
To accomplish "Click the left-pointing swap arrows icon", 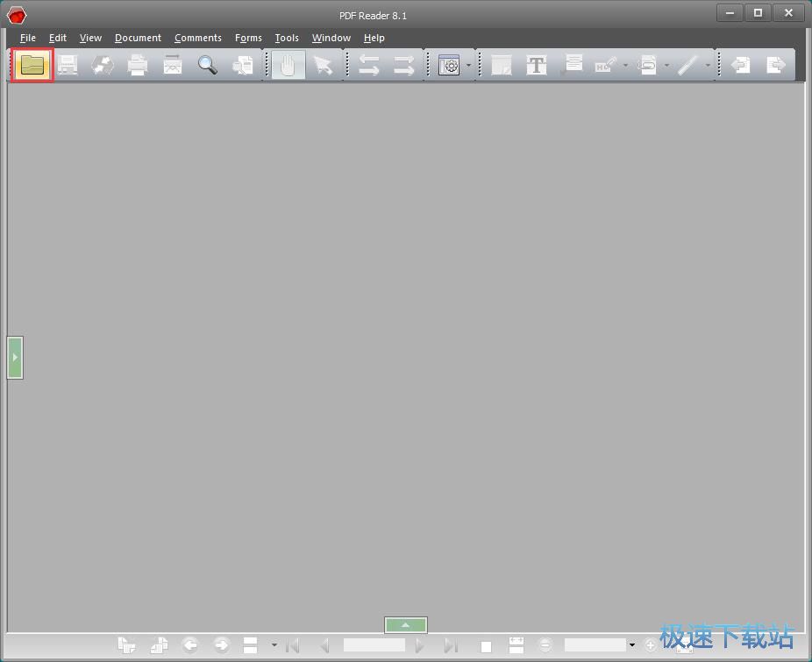I will 368,65.
